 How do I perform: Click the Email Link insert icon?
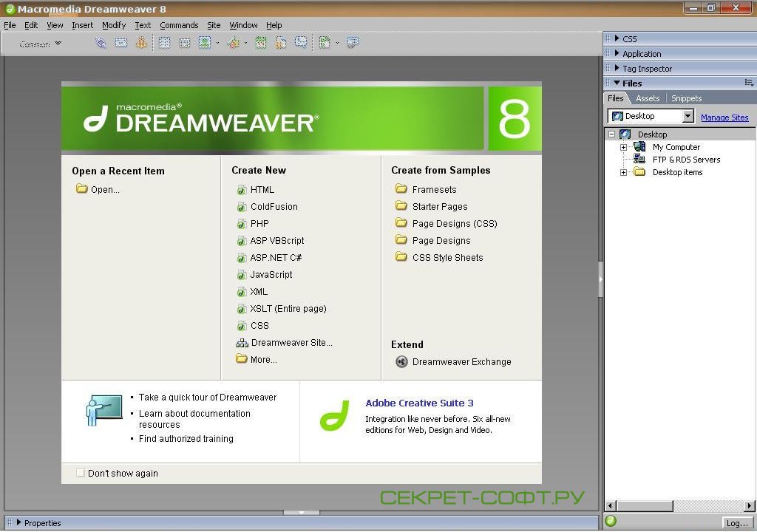(x=121, y=43)
